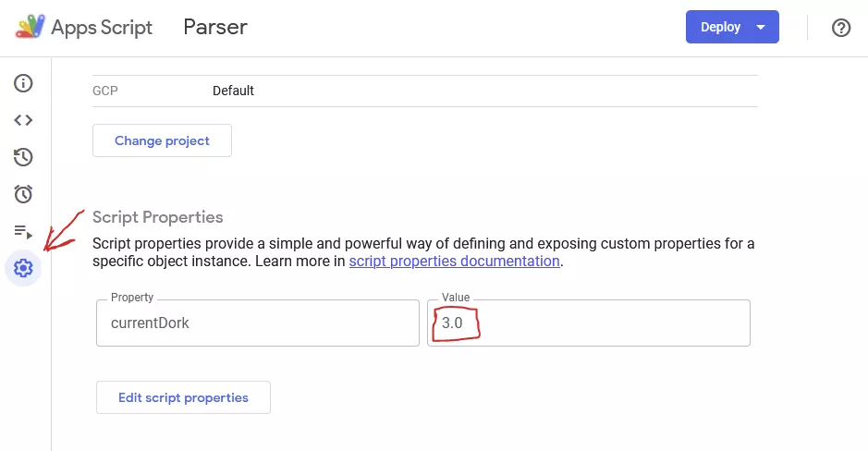Expand the Deploy dropdown arrow
Screen dimensions: 868x451
coord(761,27)
